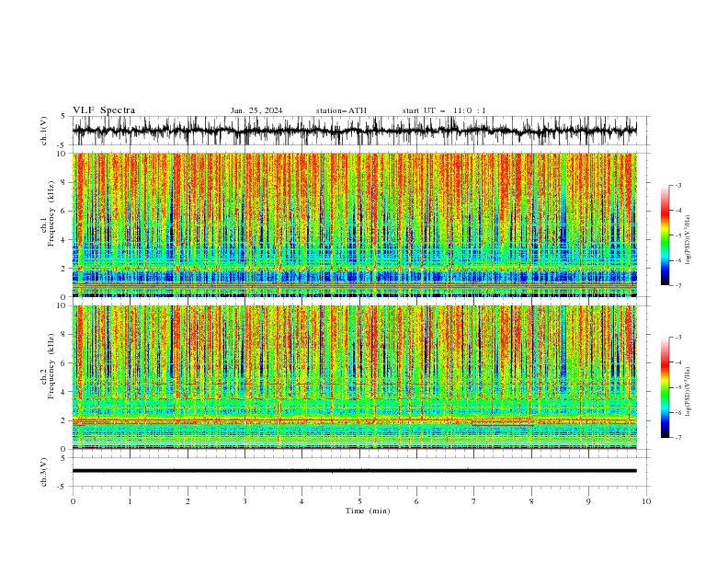Click time axis tick label "3"
Screen dimensions: 728x563
click(x=245, y=501)
